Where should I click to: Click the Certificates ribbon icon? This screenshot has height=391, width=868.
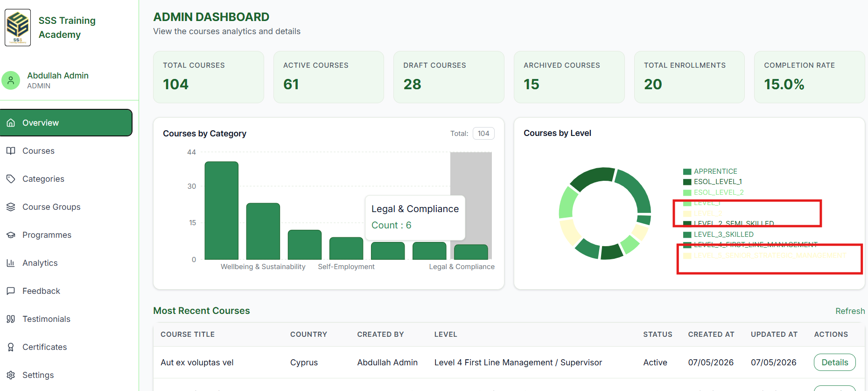click(x=11, y=347)
